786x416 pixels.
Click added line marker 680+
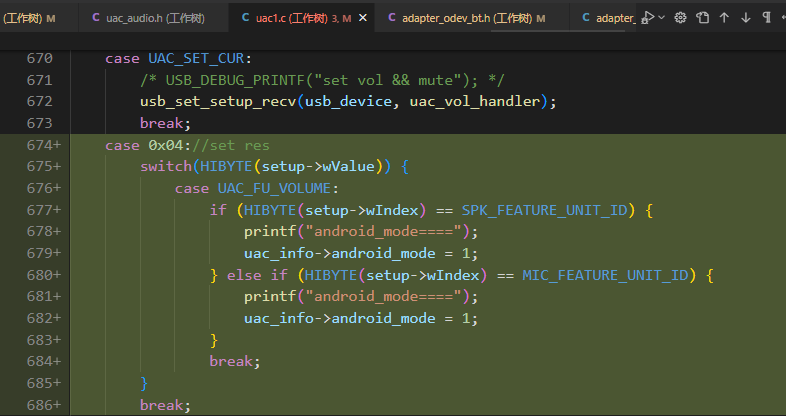click(x=44, y=275)
